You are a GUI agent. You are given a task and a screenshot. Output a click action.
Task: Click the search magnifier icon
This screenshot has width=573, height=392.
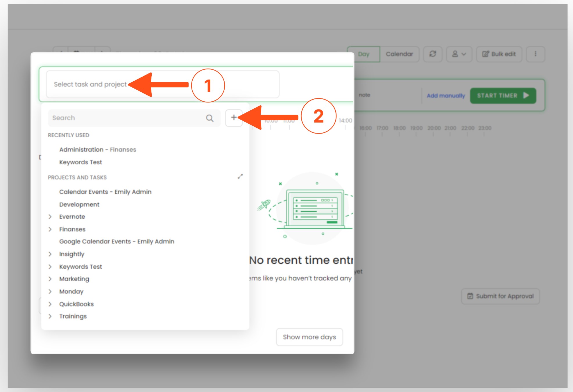point(209,118)
